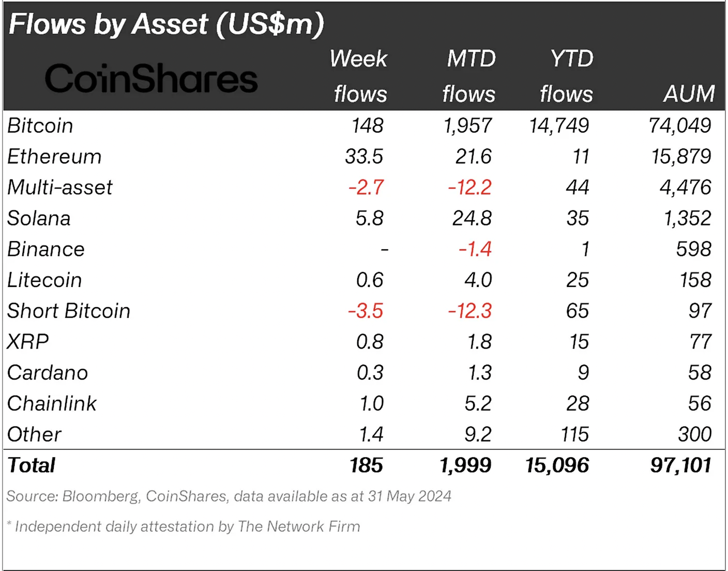Select Cardano row label
The height and width of the screenshot is (571, 728).
[48, 373]
